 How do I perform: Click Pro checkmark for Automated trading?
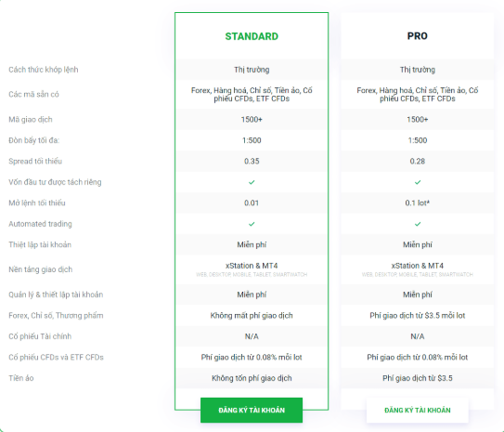(418, 224)
